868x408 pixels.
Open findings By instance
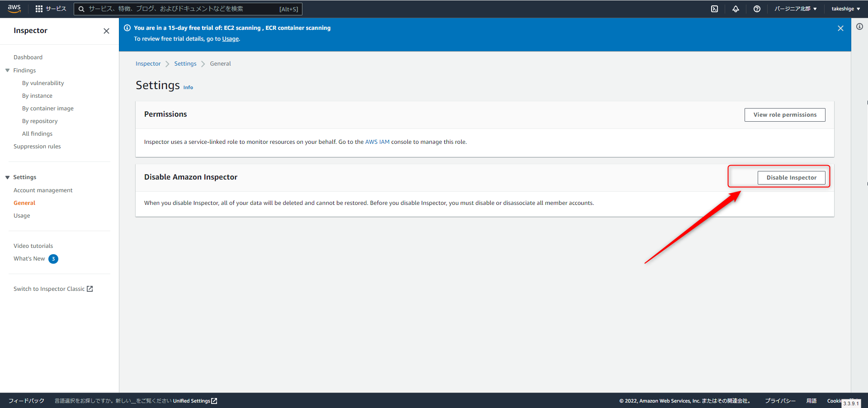(37, 95)
